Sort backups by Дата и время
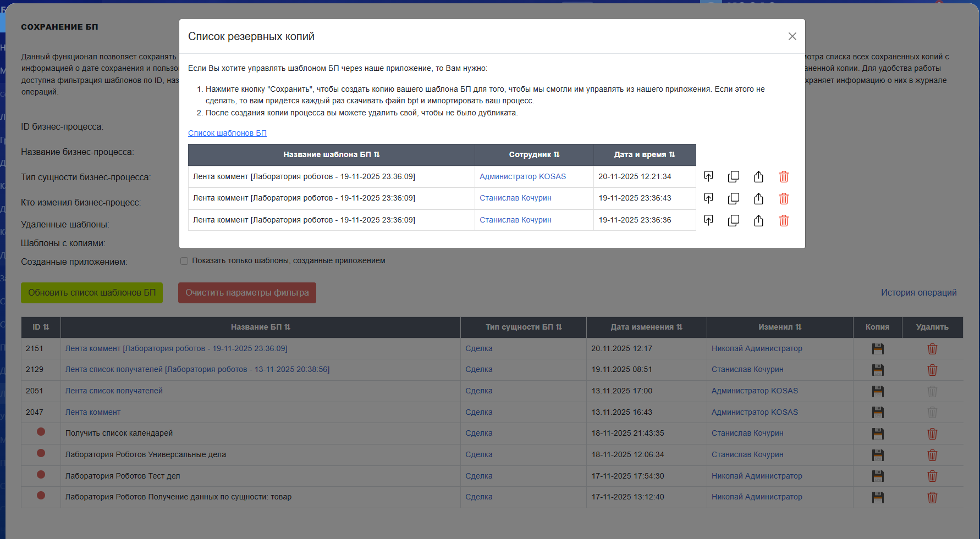The height and width of the screenshot is (539, 980). pyautogui.click(x=645, y=155)
